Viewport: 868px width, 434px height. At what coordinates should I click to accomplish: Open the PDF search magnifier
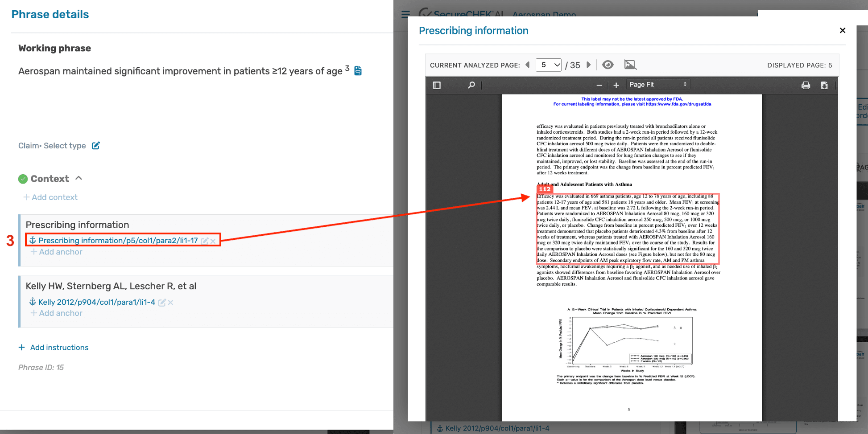471,85
